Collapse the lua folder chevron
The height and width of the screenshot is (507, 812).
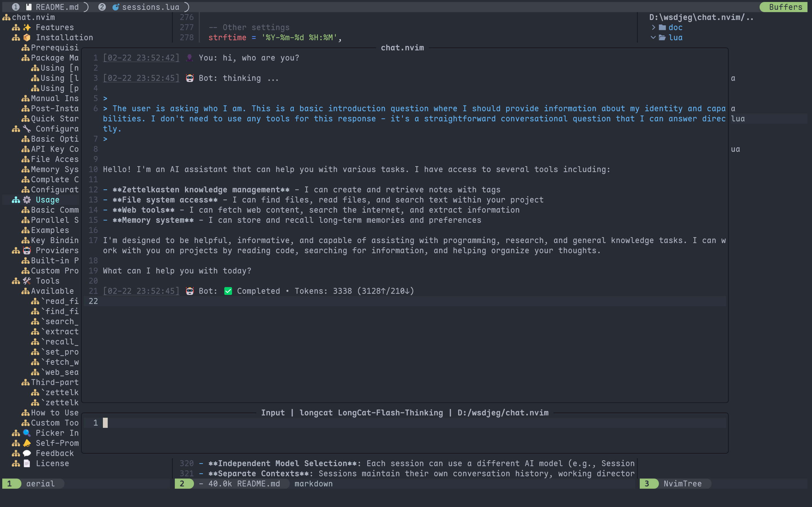[653, 37]
